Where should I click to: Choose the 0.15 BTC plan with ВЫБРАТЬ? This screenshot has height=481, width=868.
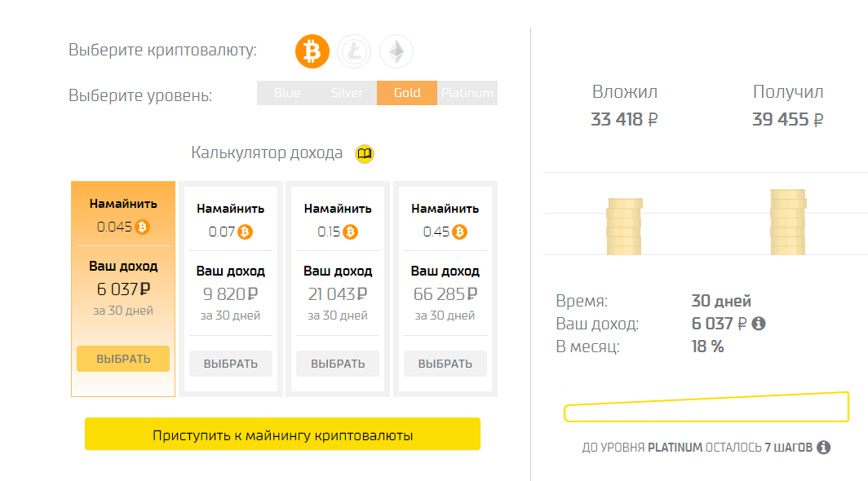(x=338, y=364)
